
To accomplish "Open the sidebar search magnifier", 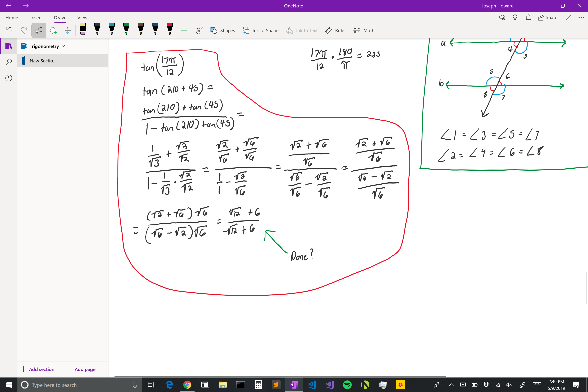I will [x=9, y=62].
